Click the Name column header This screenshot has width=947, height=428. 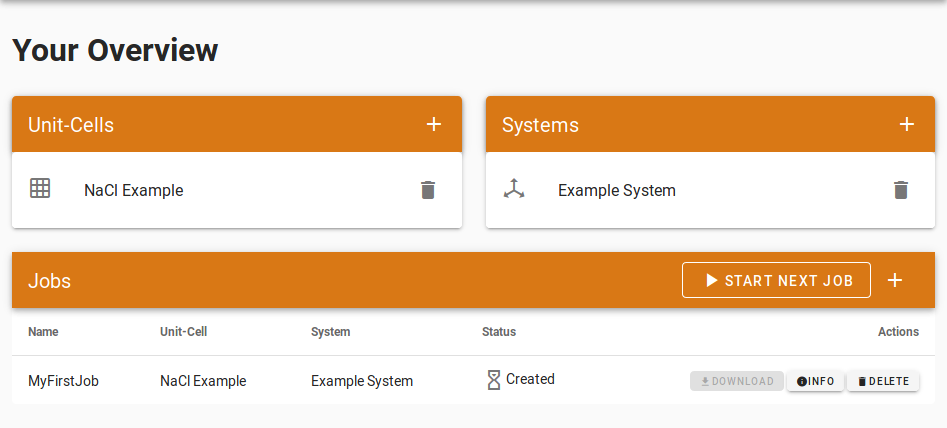tap(43, 331)
